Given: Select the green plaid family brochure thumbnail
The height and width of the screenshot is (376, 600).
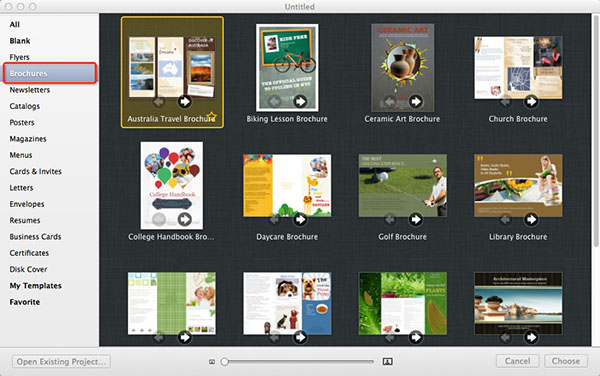Looking at the screenshot, I should pos(172,303).
